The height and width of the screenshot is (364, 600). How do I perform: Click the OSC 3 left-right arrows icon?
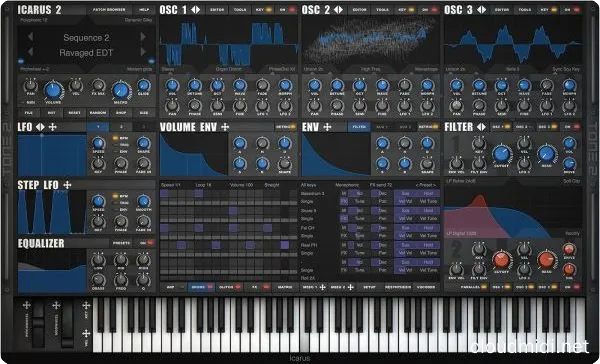tap(481, 10)
